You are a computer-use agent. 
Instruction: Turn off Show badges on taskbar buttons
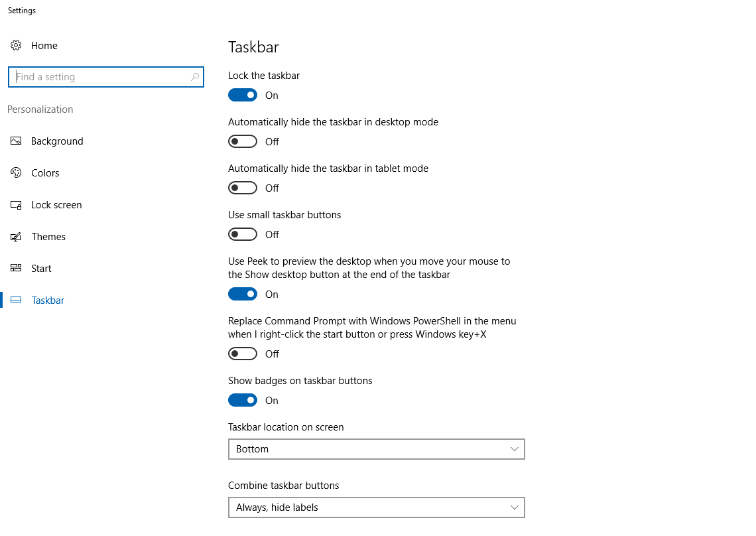pyautogui.click(x=243, y=400)
